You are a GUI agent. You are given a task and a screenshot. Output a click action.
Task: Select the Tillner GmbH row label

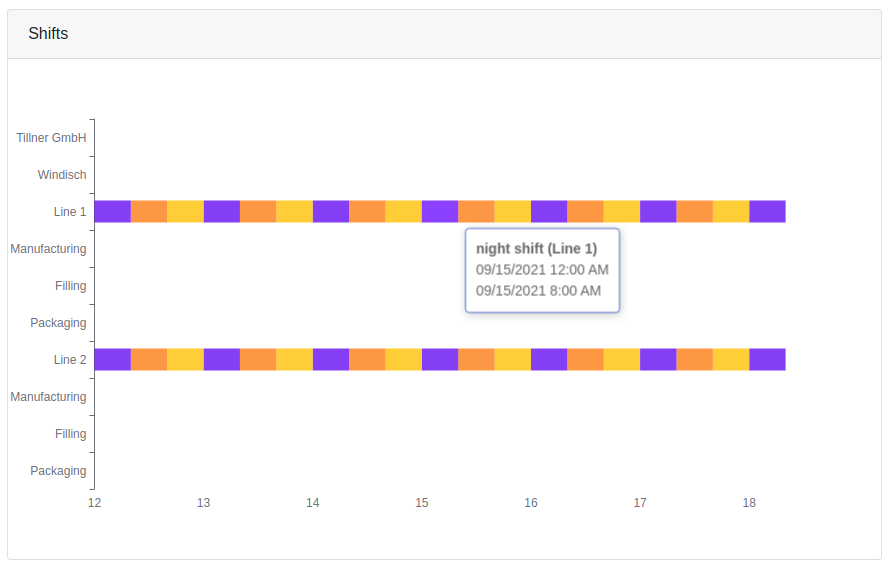click(x=51, y=138)
